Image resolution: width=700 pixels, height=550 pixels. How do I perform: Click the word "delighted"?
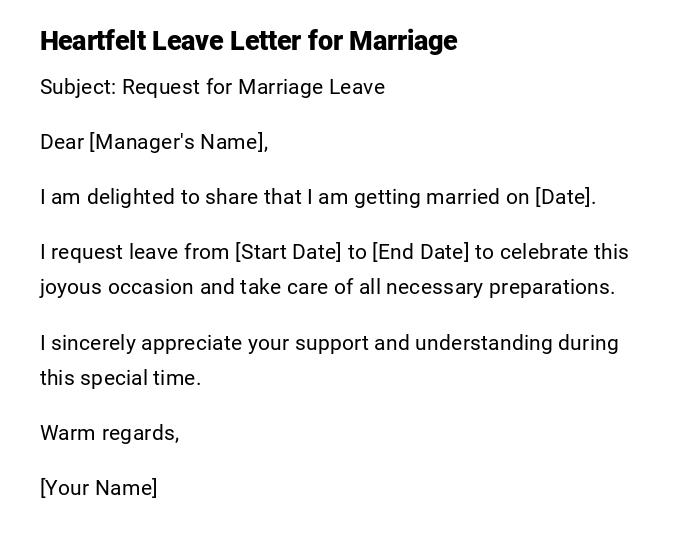(130, 197)
